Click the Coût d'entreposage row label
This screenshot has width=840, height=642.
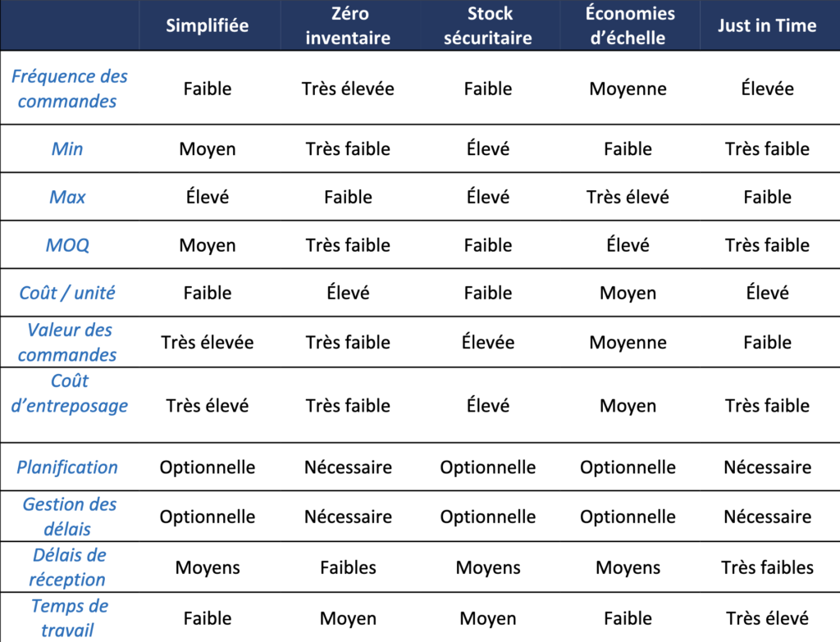tap(69, 393)
